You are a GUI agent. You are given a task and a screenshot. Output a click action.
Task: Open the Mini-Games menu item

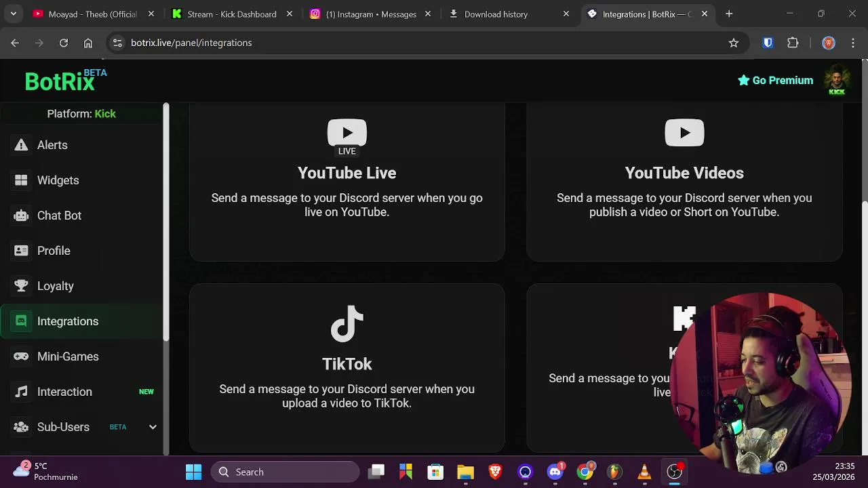[81, 357]
